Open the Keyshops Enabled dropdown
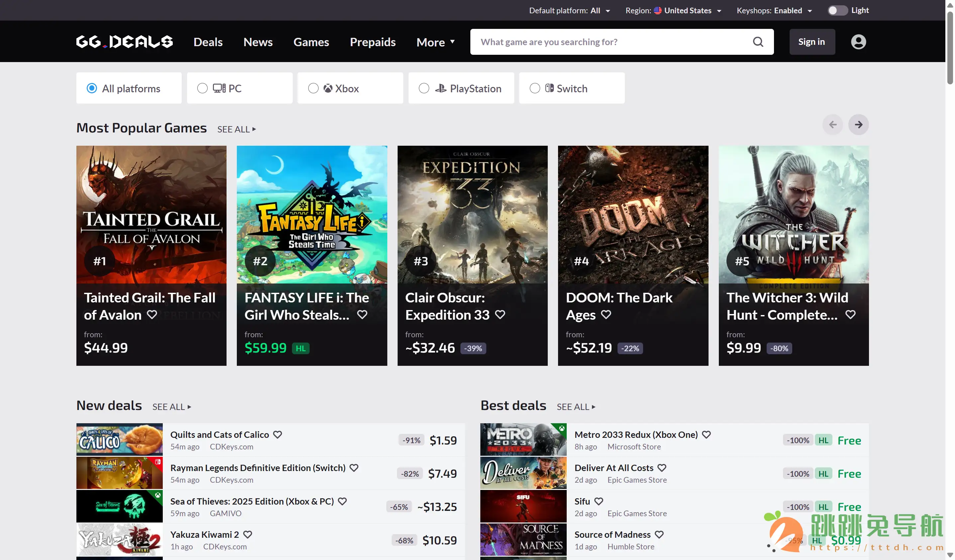Viewport: 955px width, 560px height. pos(774,11)
